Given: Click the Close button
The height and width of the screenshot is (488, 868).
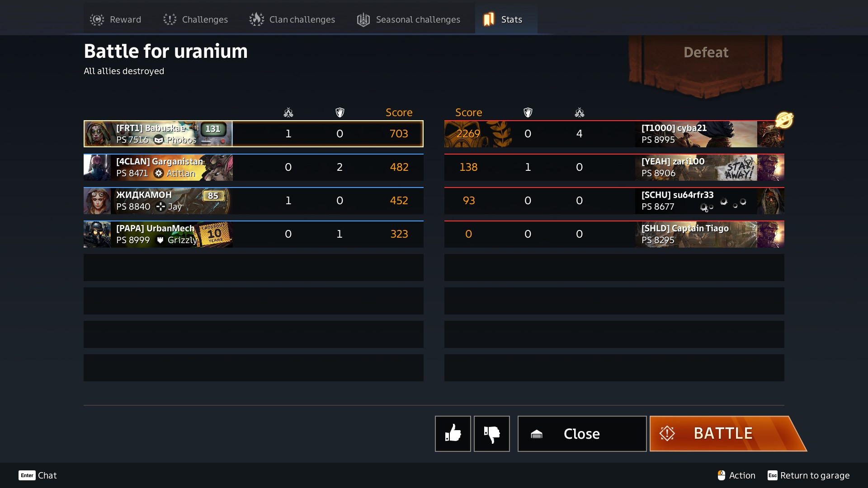Looking at the screenshot, I should pos(582,433).
